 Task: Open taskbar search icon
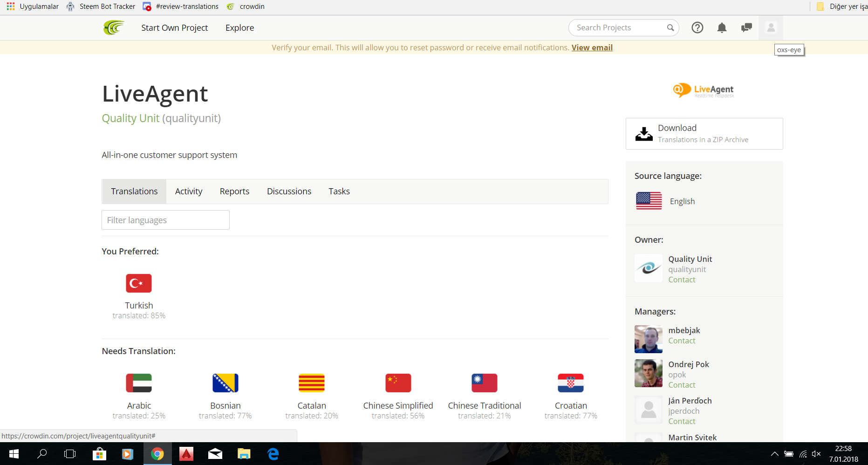(x=42, y=453)
